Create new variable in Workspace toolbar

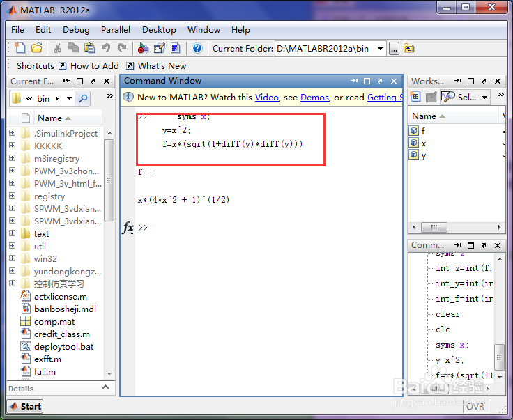coord(415,97)
